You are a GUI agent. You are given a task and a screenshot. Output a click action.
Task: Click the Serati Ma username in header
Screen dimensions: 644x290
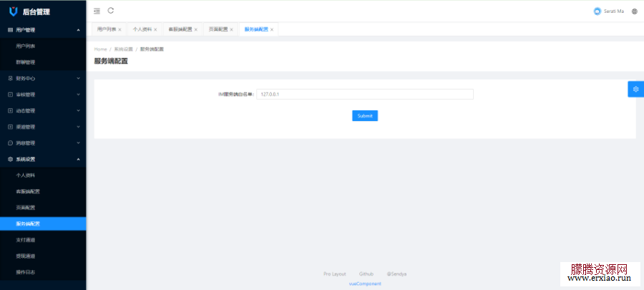614,11
